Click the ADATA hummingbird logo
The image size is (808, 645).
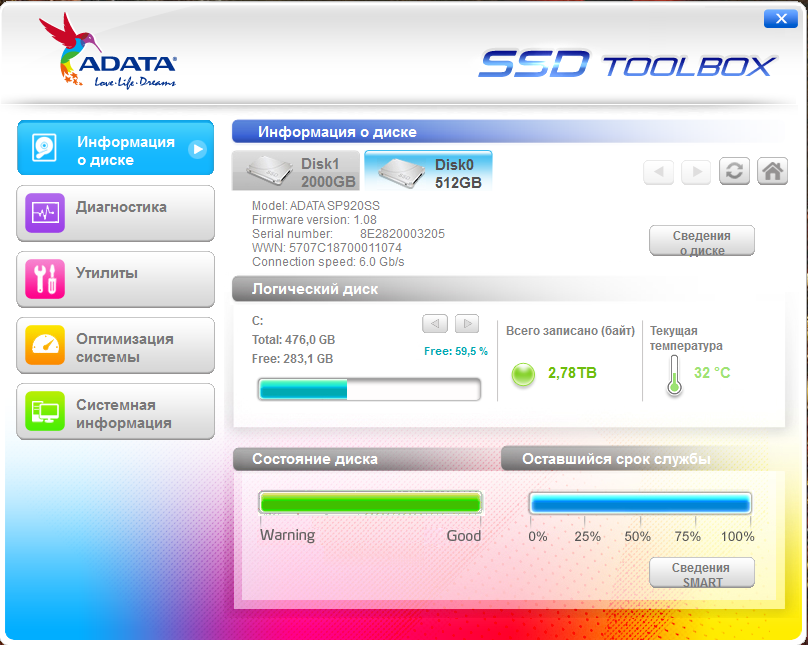tap(108, 51)
